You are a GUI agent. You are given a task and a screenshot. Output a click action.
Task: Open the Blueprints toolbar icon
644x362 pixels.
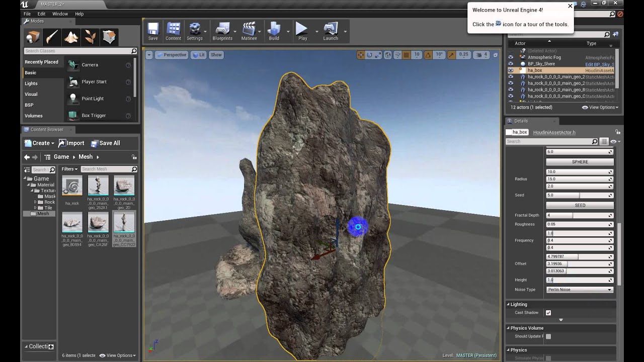pyautogui.click(x=222, y=31)
